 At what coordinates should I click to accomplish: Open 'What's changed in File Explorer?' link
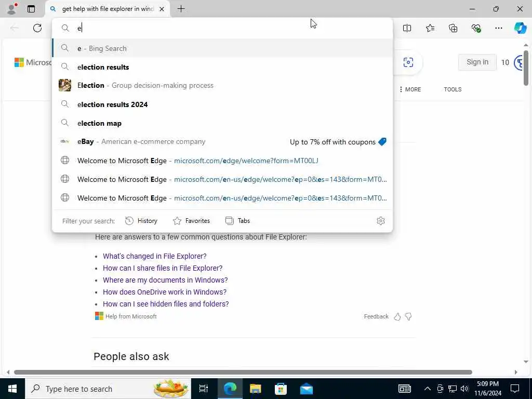click(154, 256)
